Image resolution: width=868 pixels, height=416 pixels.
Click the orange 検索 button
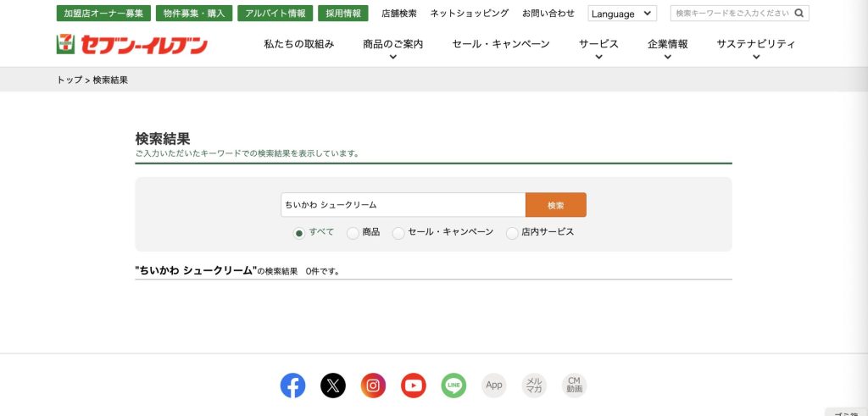[556, 205]
